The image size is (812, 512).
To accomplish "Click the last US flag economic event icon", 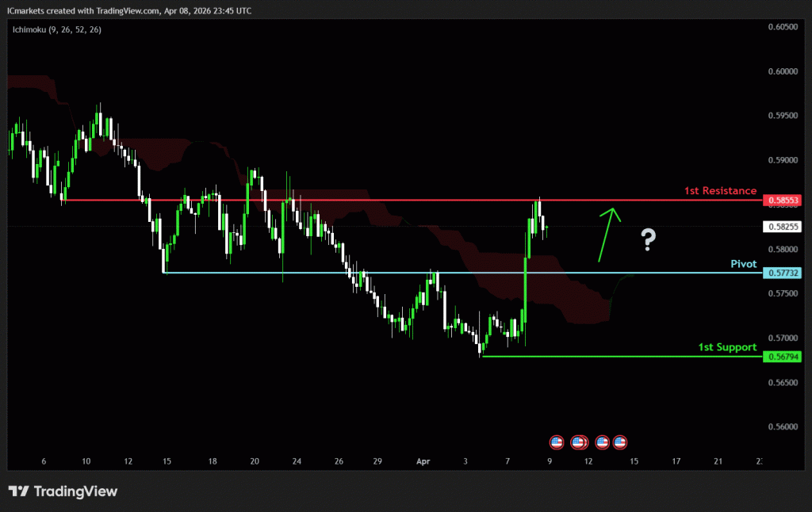I will click(620, 441).
